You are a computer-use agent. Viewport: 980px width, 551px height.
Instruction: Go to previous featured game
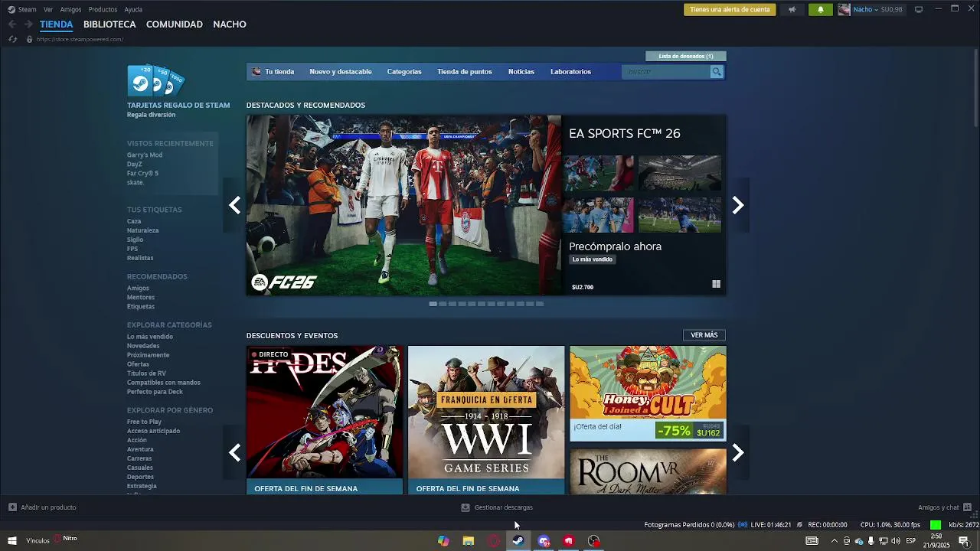[x=234, y=205]
